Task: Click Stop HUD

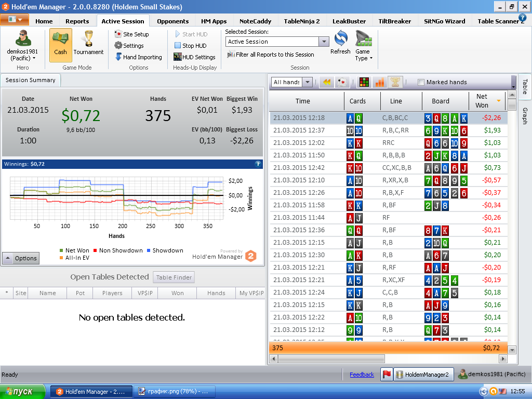Action: (190, 46)
